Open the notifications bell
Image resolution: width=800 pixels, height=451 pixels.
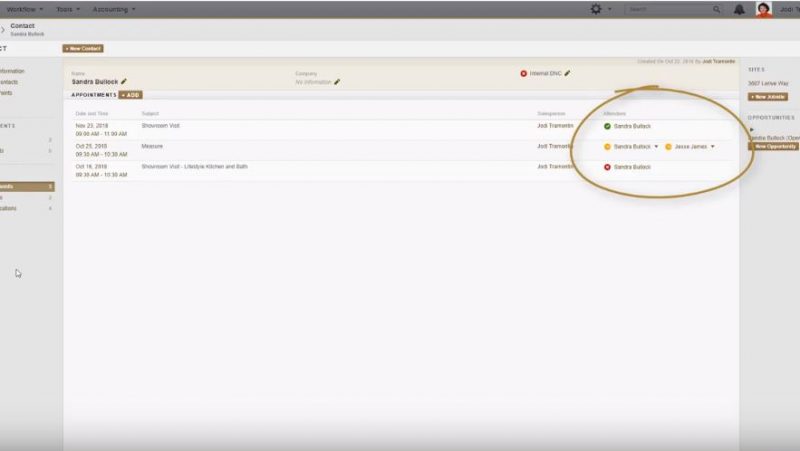pyautogui.click(x=738, y=9)
